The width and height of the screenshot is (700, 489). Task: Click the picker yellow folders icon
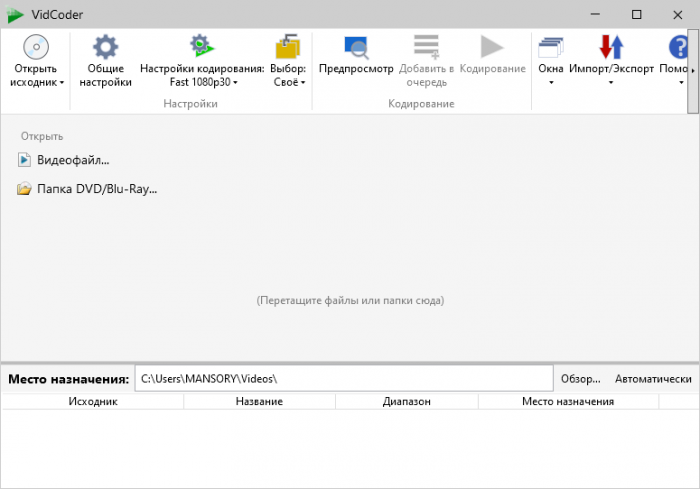pos(288,46)
